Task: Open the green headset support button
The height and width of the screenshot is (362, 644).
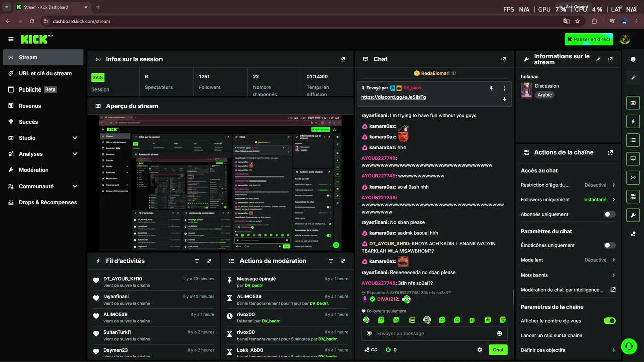Action: click(x=629, y=346)
